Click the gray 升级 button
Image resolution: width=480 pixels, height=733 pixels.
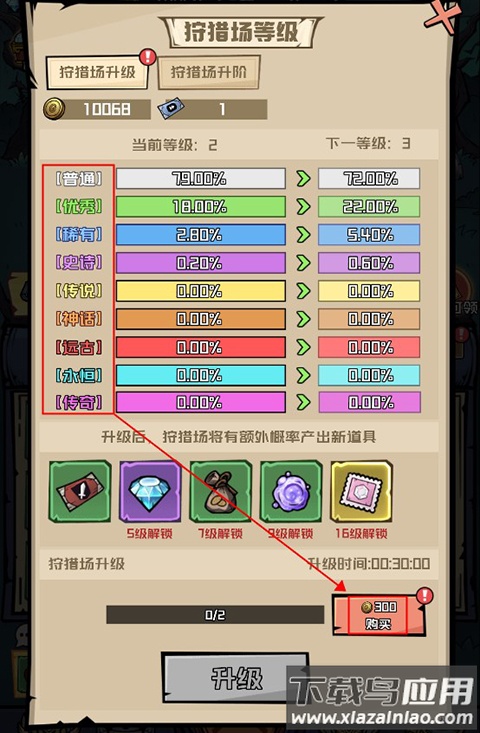[x=236, y=678]
